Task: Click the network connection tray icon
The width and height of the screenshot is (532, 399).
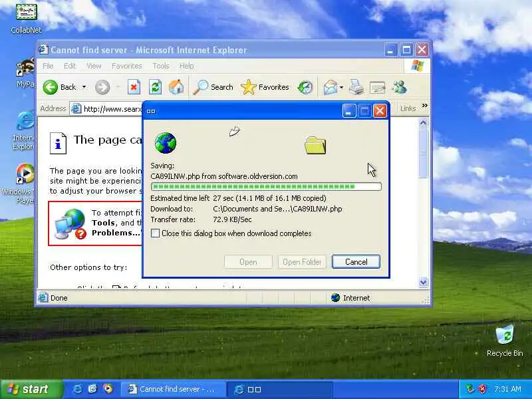Action: click(469, 389)
